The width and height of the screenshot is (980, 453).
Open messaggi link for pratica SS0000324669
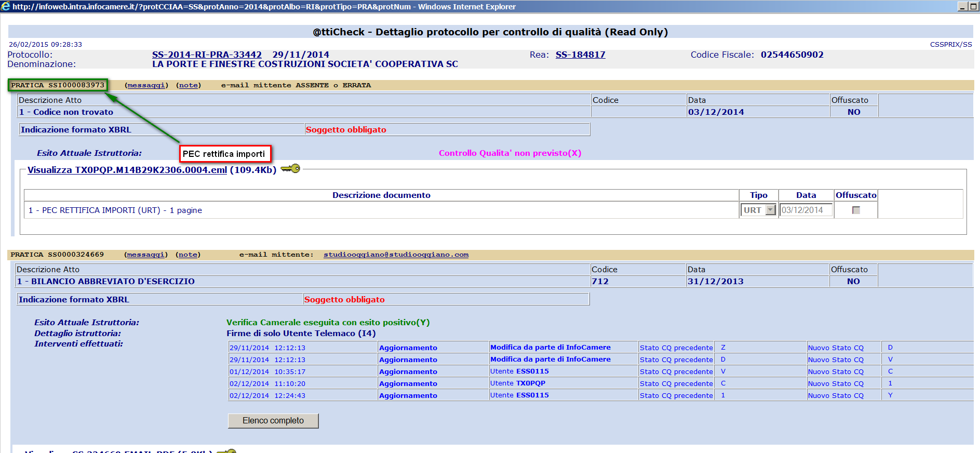point(146,255)
